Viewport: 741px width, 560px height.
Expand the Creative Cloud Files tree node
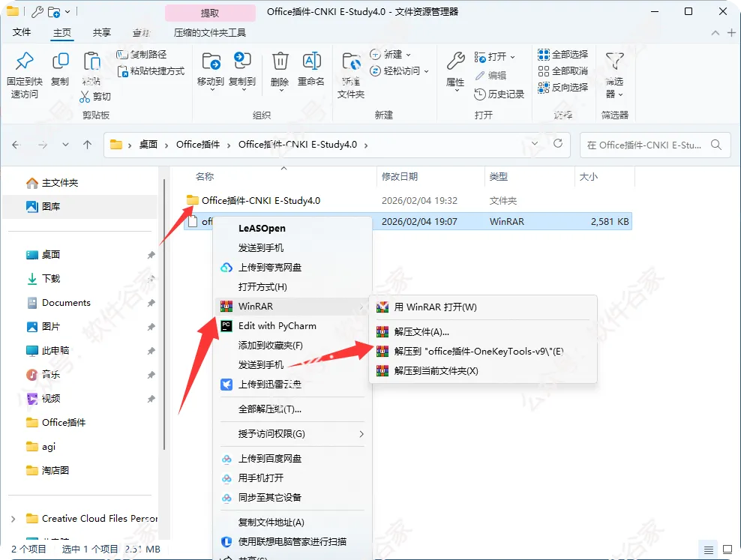pyautogui.click(x=13, y=519)
